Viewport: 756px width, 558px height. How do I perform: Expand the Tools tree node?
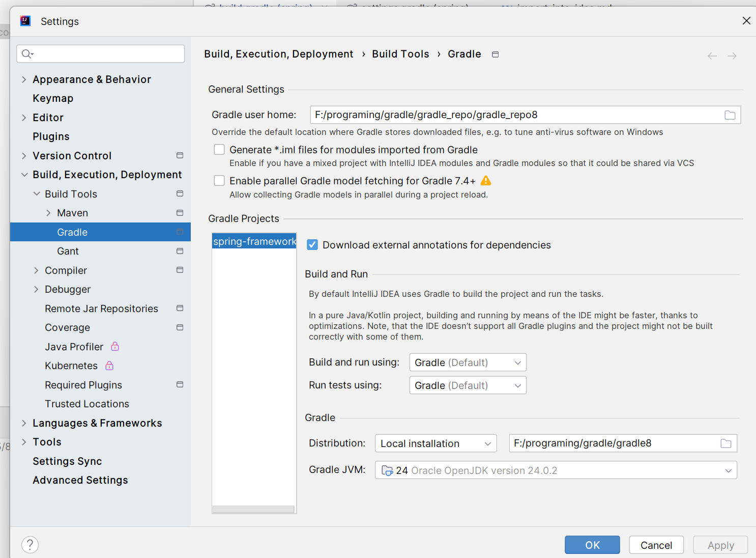tap(24, 442)
